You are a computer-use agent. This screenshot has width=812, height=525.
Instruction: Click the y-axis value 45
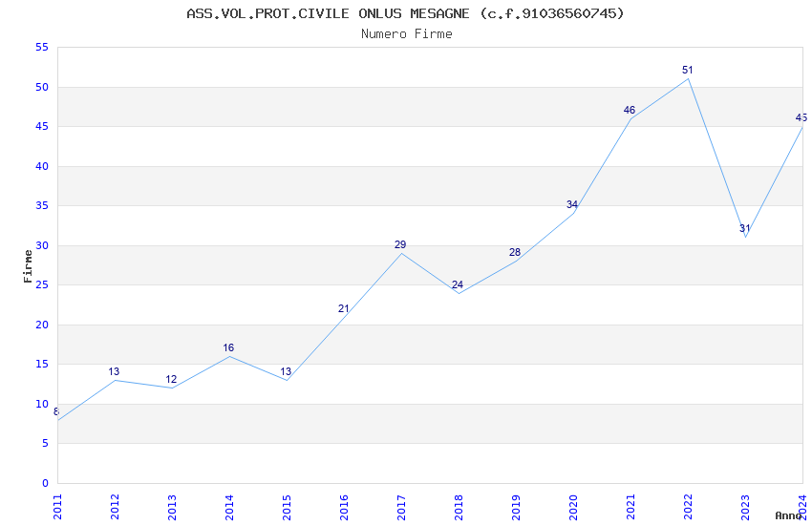click(42, 127)
